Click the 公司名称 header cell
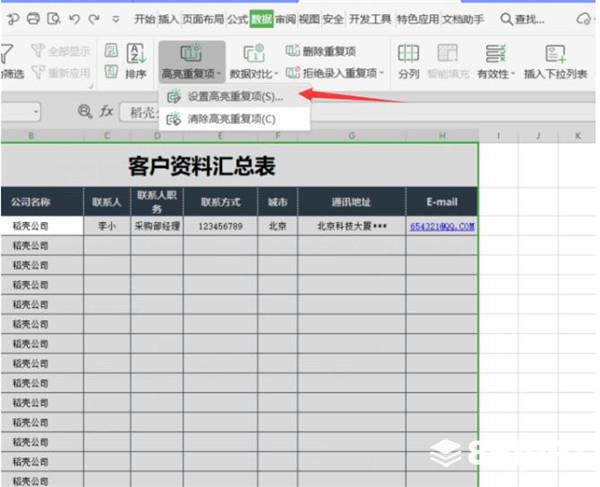 (x=42, y=202)
